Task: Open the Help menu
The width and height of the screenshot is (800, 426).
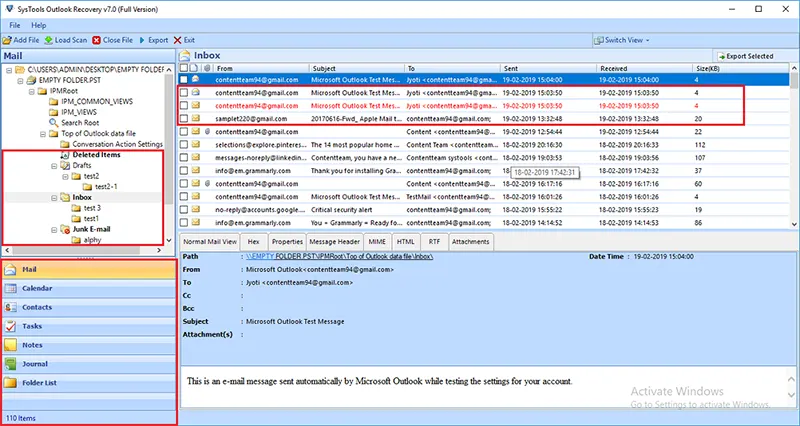Action: point(39,25)
